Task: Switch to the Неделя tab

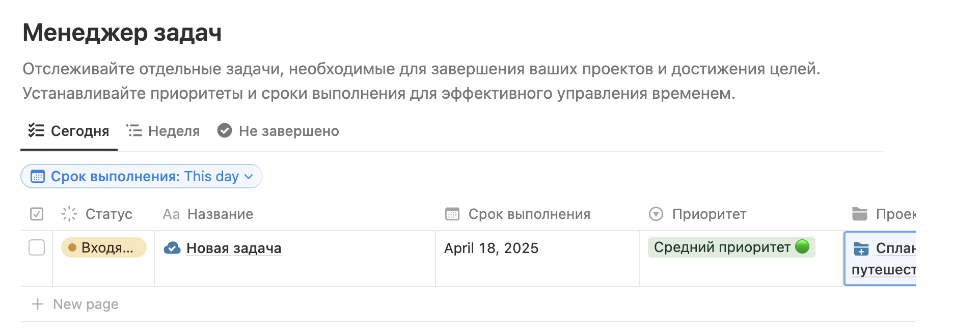Action: click(174, 131)
